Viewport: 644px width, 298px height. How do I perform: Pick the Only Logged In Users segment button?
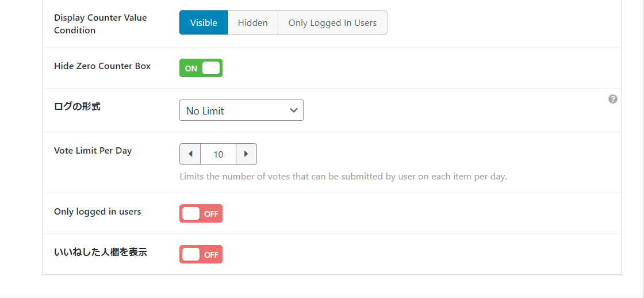click(x=332, y=23)
